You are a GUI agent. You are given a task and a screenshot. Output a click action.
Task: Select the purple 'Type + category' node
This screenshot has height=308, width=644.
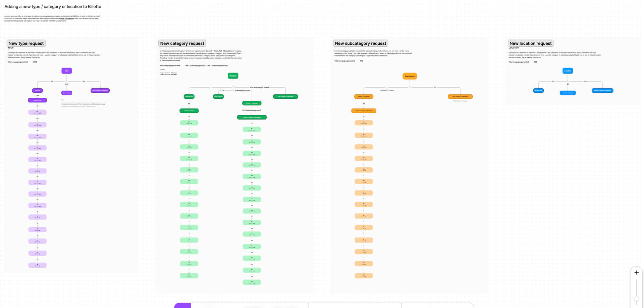(67, 93)
